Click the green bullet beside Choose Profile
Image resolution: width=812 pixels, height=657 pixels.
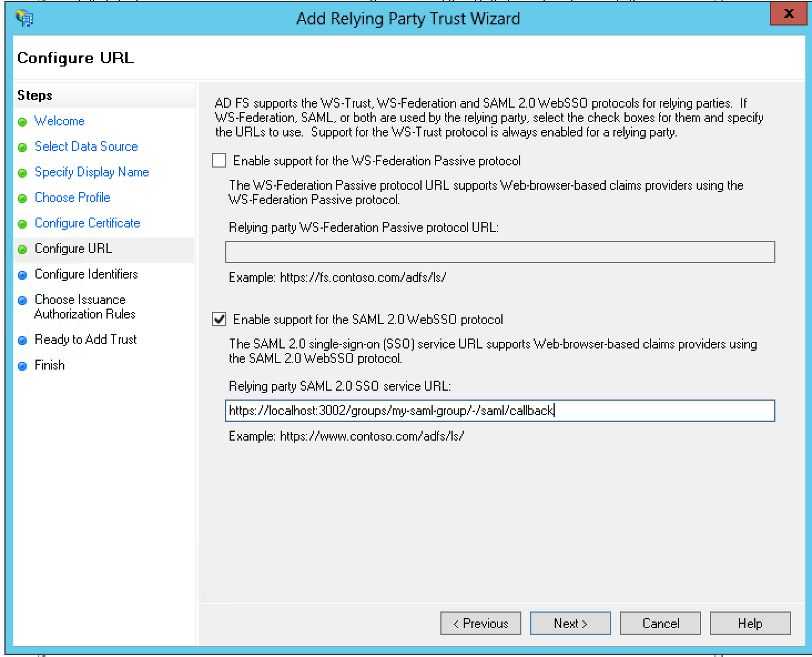[x=23, y=198]
